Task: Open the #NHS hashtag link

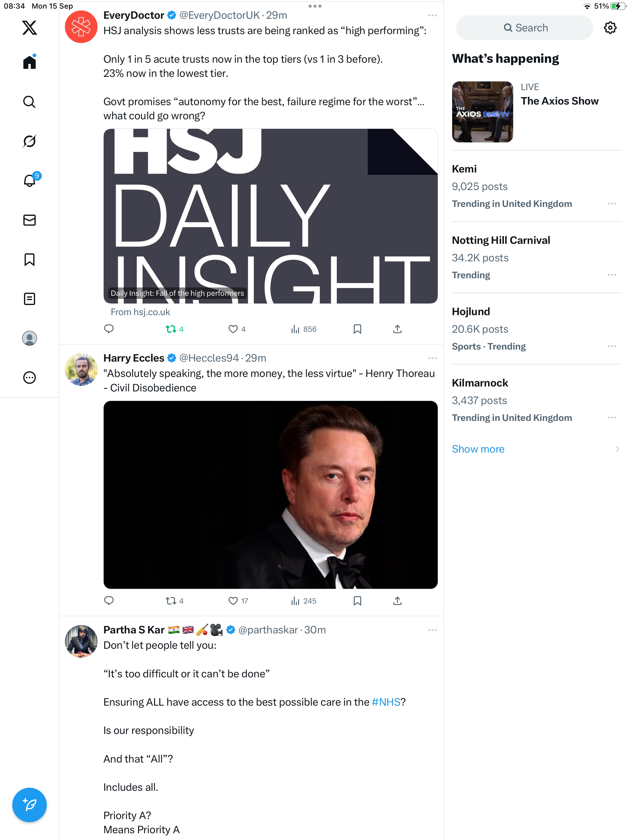Action: pos(386,702)
